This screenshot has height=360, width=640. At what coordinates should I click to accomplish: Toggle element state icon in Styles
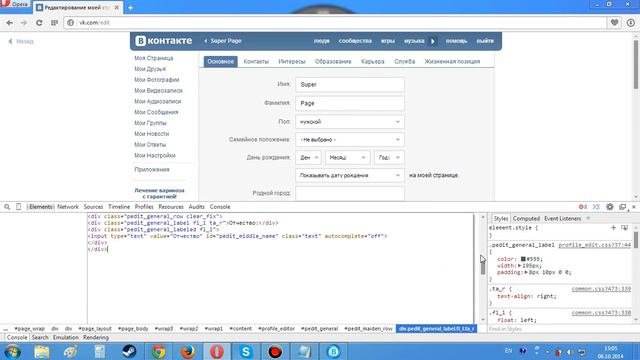[x=624, y=227]
